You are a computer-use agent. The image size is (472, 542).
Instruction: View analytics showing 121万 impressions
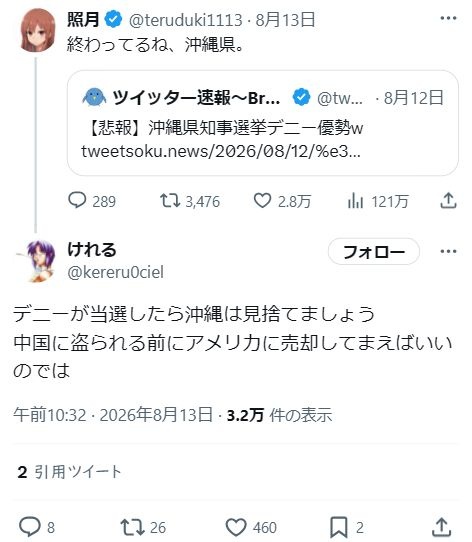point(355,201)
